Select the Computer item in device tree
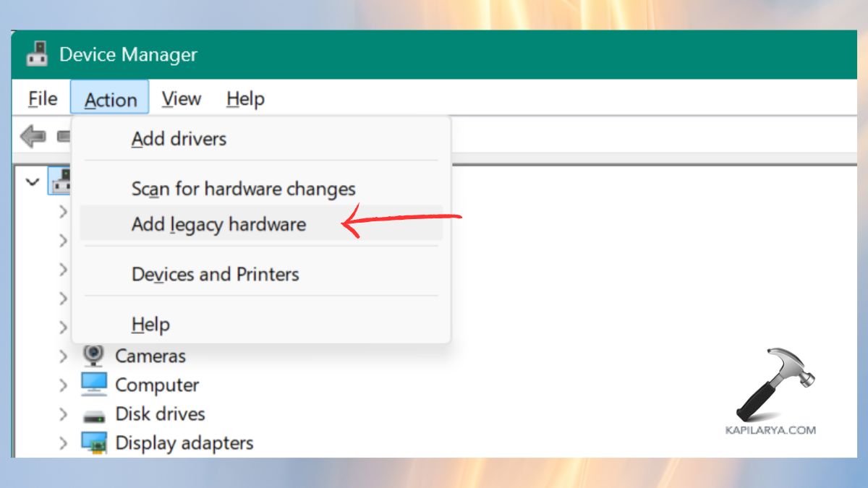 (156, 385)
